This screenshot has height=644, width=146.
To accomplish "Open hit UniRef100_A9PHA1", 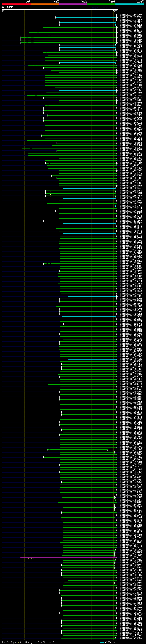I will tap(131, 311).
